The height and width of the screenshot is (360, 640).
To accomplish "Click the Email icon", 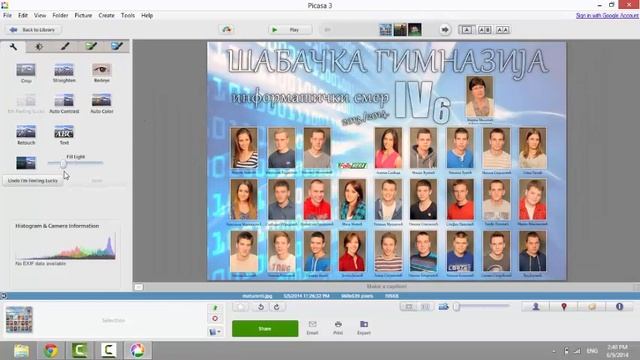I will click(x=312, y=328).
